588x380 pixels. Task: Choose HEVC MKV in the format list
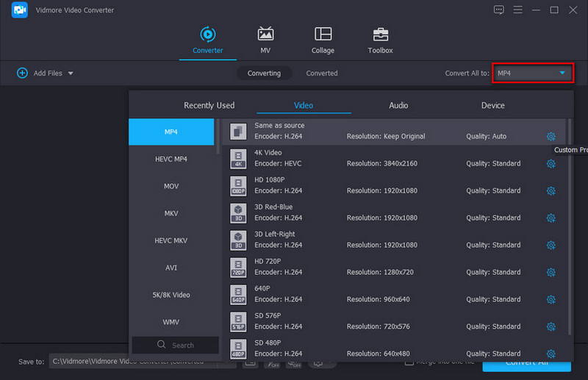(171, 240)
